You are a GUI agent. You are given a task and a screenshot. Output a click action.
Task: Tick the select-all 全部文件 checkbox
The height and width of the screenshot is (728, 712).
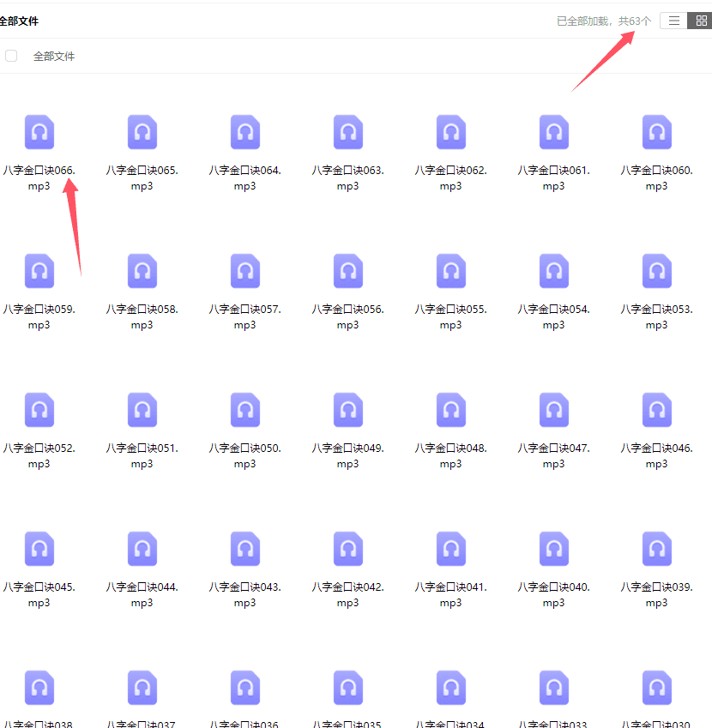[x=11, y=56]
